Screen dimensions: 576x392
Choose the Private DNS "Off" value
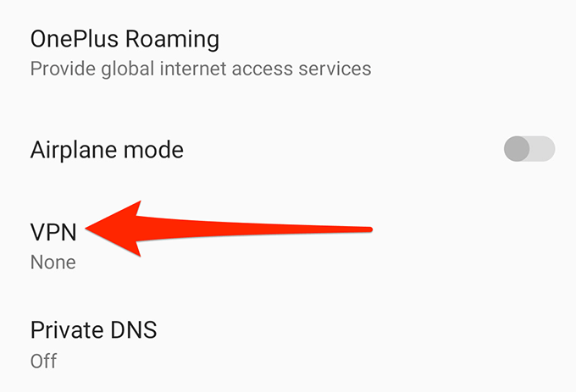coord(43,362)
